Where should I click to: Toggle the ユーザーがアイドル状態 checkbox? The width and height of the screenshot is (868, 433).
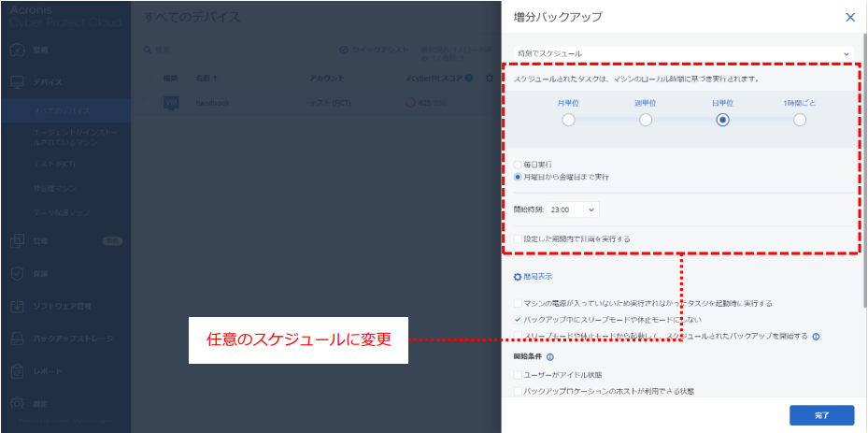[519, 374]
